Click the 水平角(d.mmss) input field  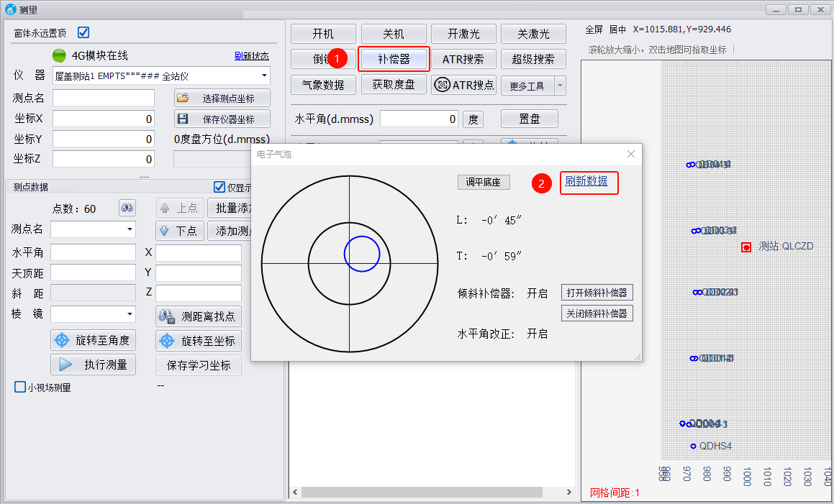[419, 119]
